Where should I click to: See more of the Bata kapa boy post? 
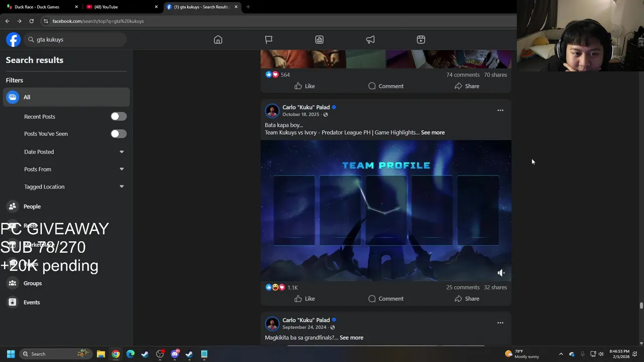pos(433,133)
